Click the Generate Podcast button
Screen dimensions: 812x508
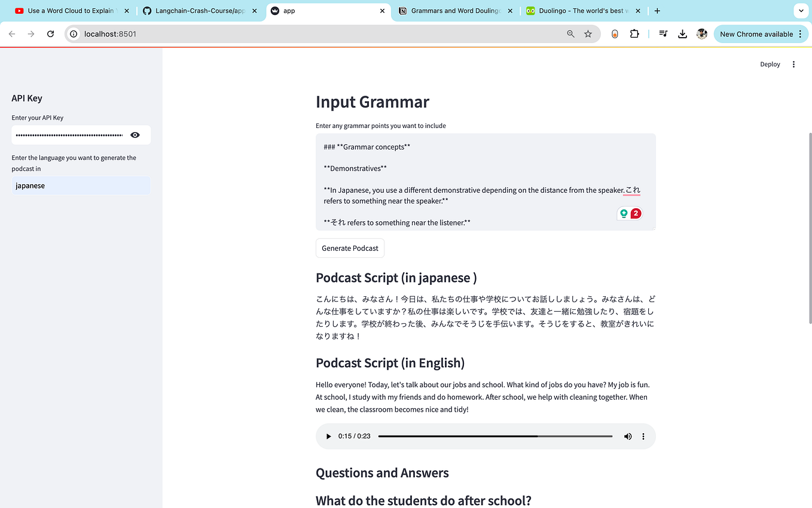pyautogui.click(x=350, y=248)
